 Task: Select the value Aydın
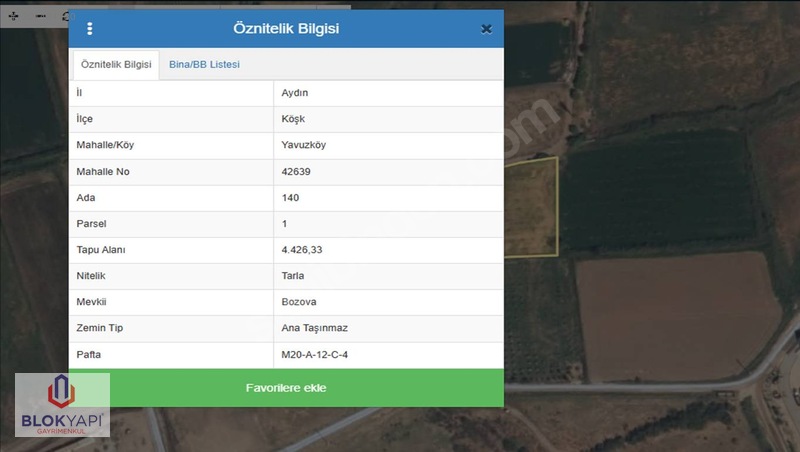(x=295, y=93)
